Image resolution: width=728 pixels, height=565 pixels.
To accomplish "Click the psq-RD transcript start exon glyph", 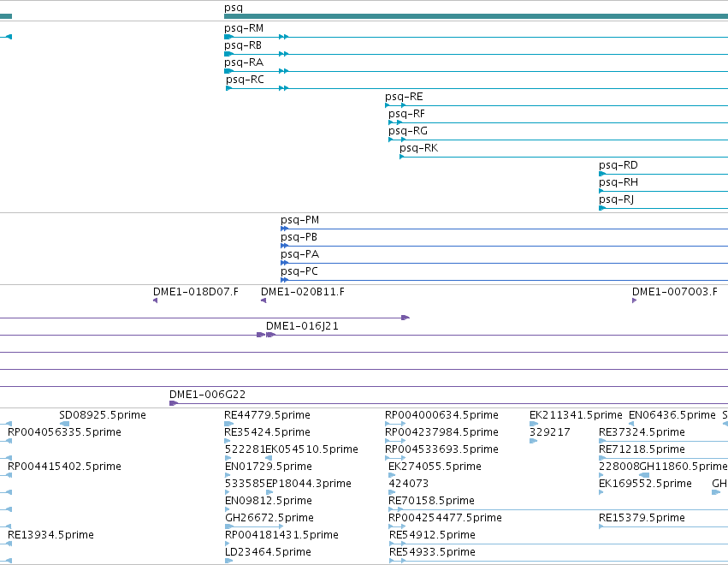I will 602,175.
